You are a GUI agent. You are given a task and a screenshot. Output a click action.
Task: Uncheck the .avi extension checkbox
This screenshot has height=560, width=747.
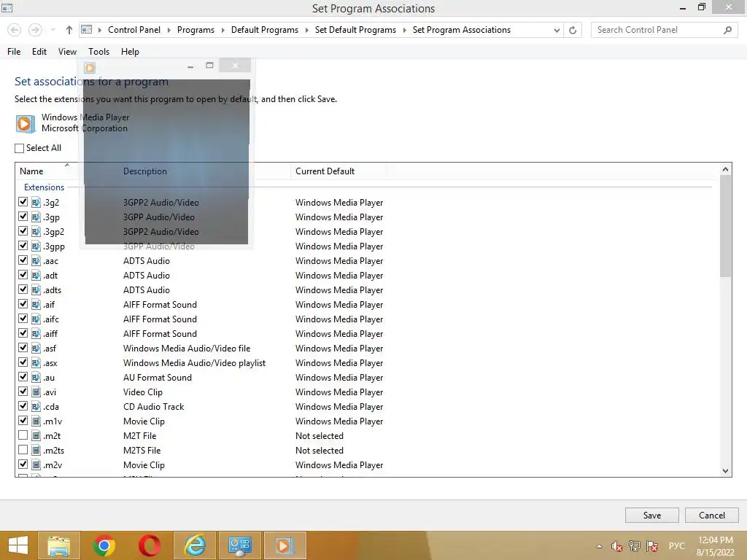point(23,392)
